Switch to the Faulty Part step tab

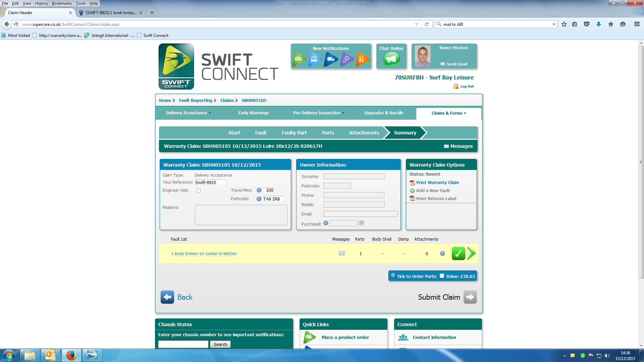(294, 133)
